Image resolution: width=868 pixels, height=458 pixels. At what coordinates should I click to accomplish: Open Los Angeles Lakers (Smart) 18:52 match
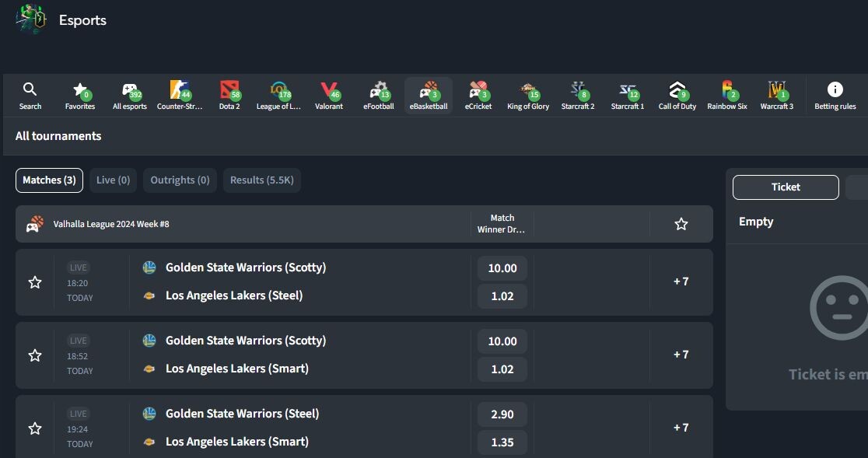(x=237, y=369)
